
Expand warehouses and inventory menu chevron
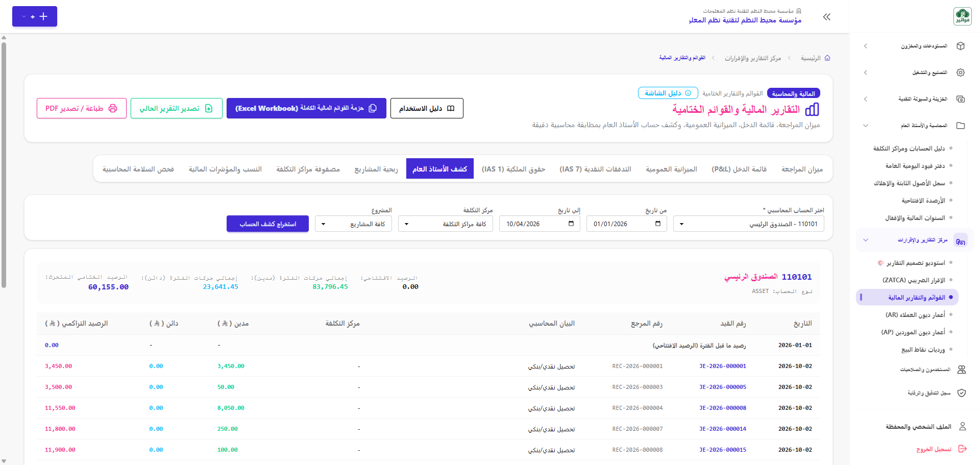pos(866,46)
